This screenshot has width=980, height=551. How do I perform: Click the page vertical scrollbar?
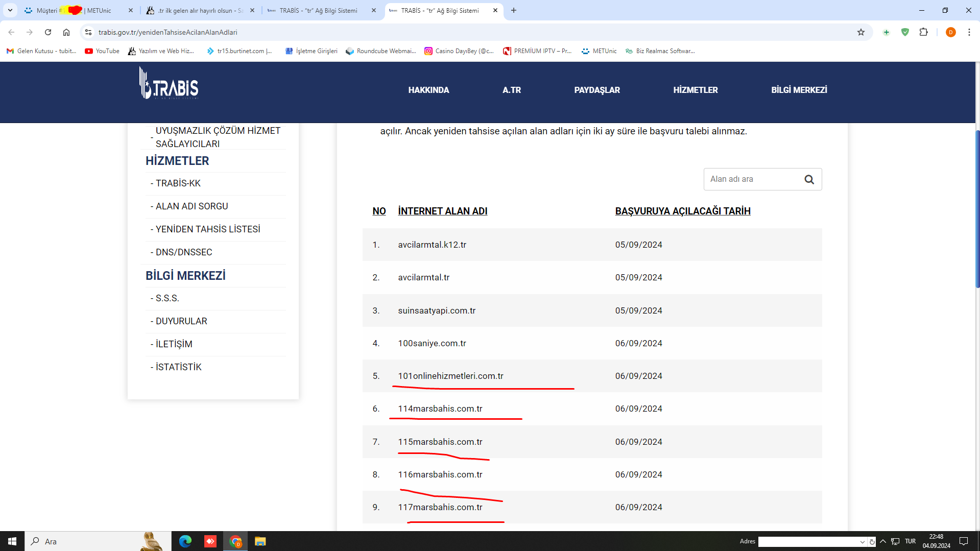coord(977,209)
